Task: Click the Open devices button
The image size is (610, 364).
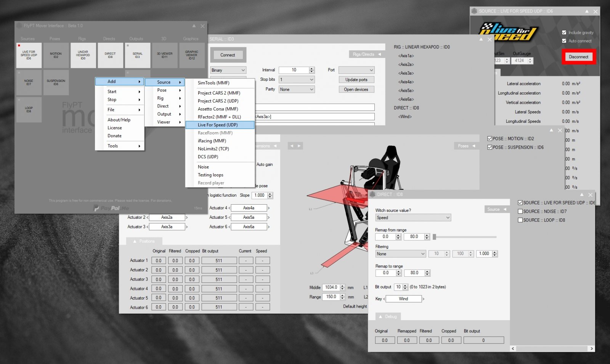Action: 356,90
